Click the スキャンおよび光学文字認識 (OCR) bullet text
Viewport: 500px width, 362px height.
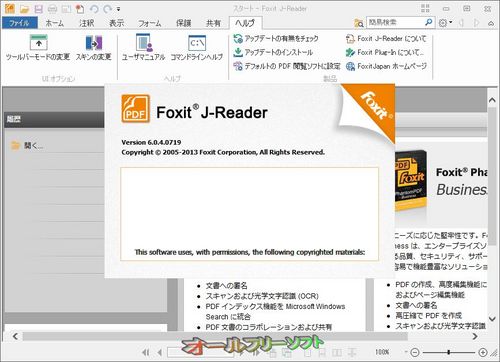[x=262, y=296]
